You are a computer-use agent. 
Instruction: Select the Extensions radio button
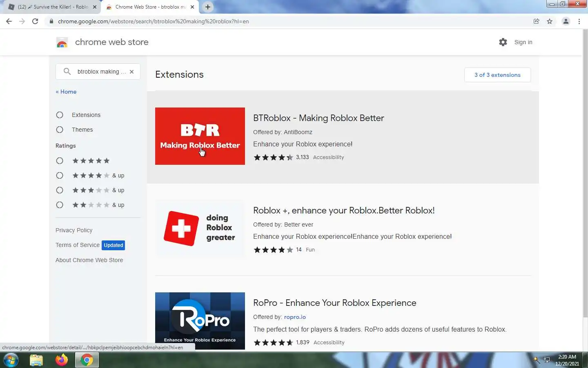[x=60, y=115]
